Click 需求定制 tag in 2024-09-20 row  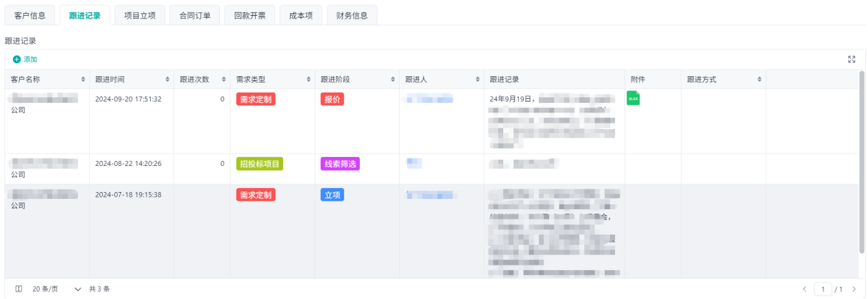(256, 99)
